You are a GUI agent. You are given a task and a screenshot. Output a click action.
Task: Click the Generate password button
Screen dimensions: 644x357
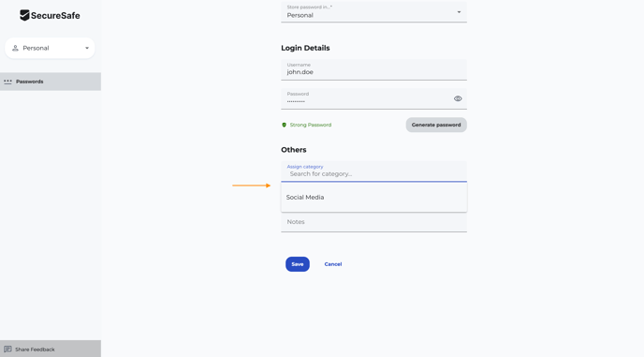[x=436, y=125]
